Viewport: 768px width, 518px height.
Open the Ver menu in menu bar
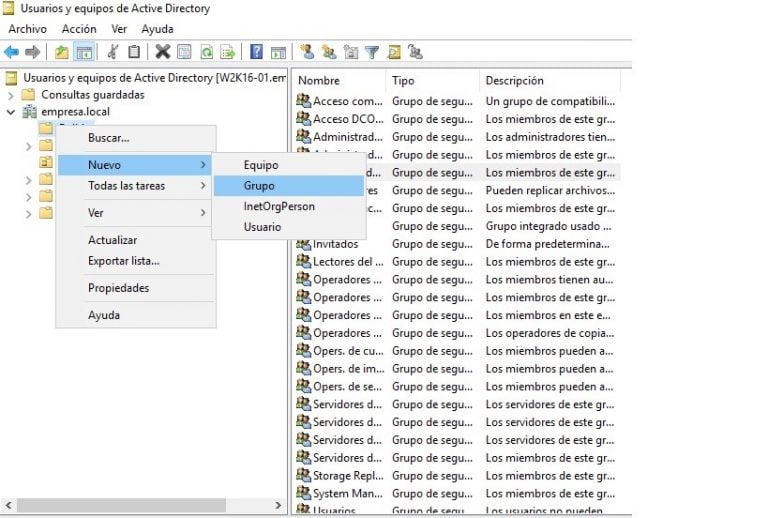point(119,29)
